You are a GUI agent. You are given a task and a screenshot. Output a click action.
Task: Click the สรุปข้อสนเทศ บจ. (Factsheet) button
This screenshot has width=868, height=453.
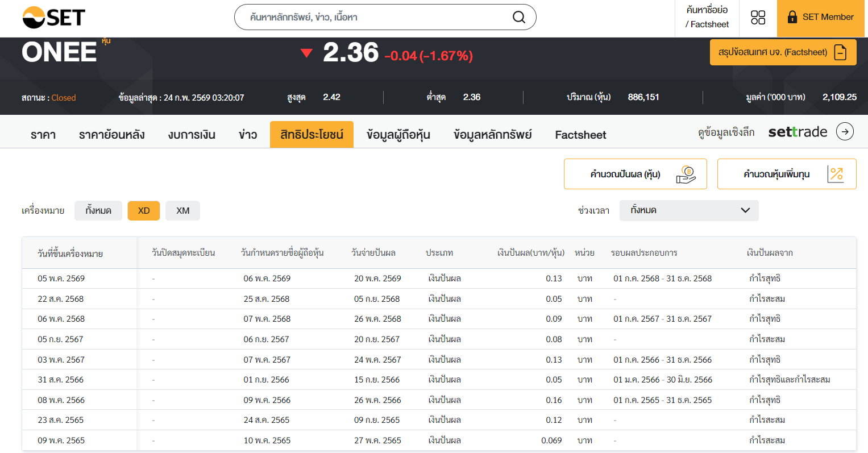click(x=783, y=52)
